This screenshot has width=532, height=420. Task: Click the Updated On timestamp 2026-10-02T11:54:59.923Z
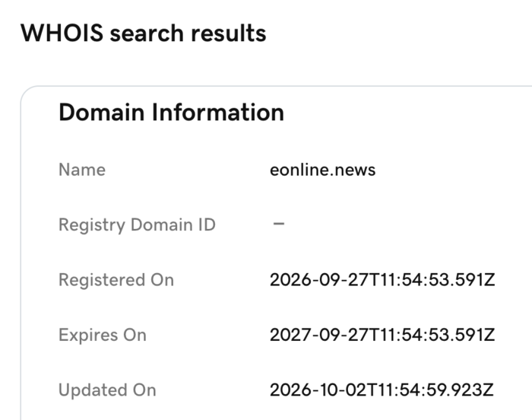(x=382, y=390)
